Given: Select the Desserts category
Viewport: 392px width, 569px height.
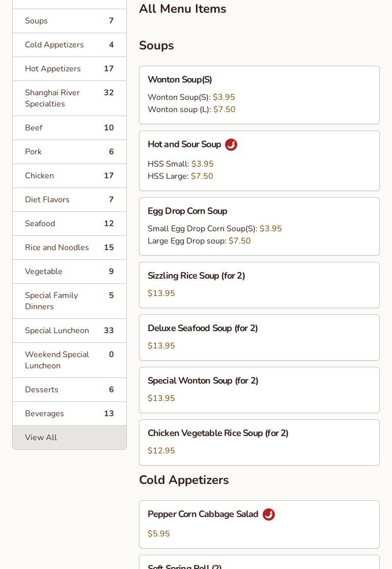Looking at the screenshot, I should pyautogui.click(x=69, y=390).
